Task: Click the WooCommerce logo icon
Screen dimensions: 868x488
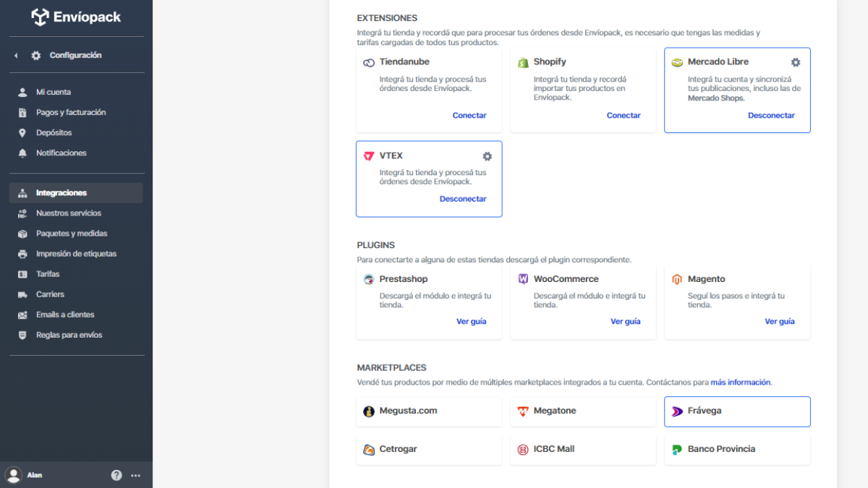Action: pos(523,279)
